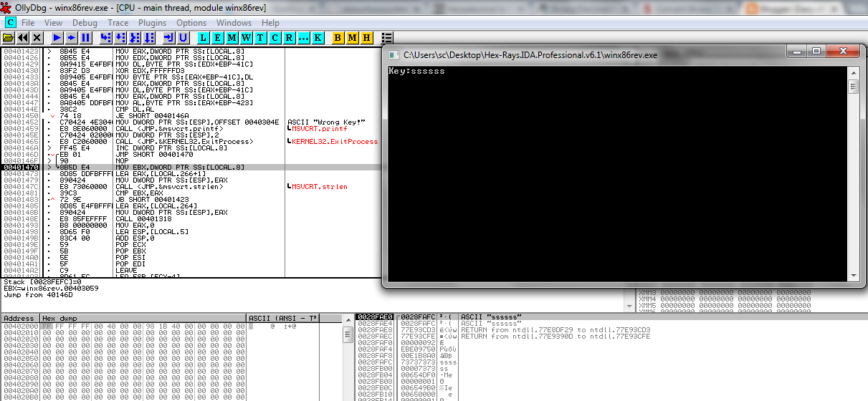The image size is (868, 401).
Task: Select the XOR EDX,FFFFFFD3 instruction
Action: coord(153,70)
